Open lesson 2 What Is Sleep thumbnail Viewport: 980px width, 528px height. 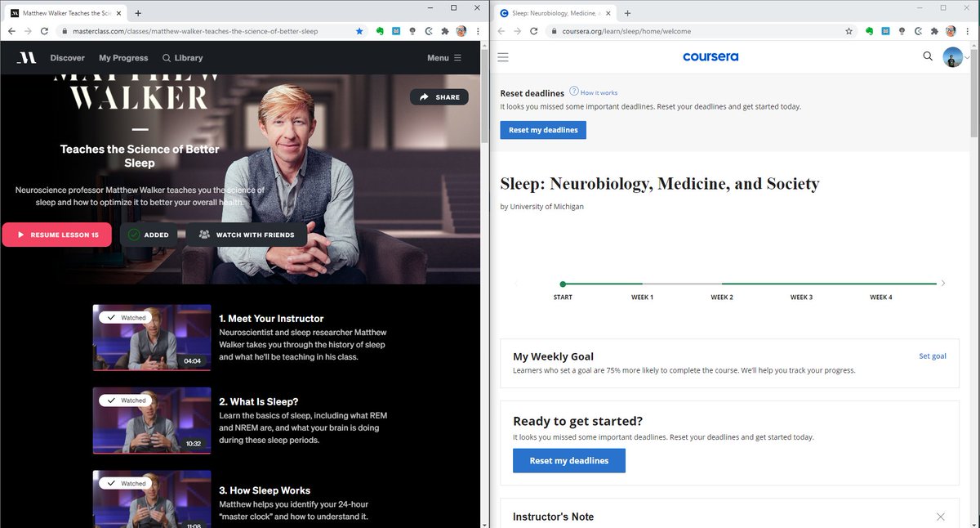pyautogui.click(x=152, y=420)
